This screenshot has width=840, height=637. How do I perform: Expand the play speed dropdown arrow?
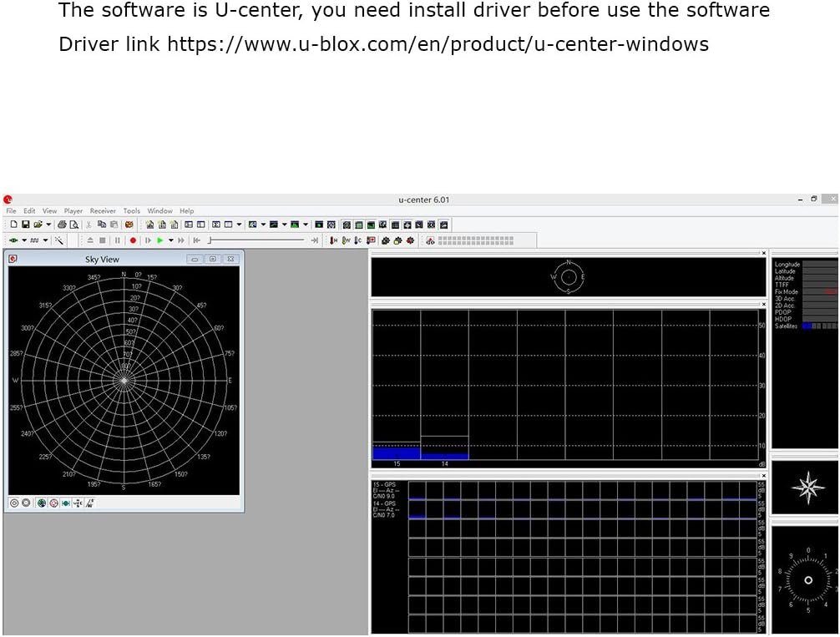[171, 240]
